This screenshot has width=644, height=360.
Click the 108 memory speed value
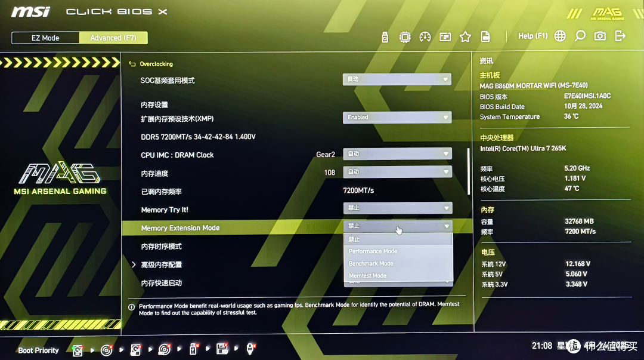click(330, 173)
